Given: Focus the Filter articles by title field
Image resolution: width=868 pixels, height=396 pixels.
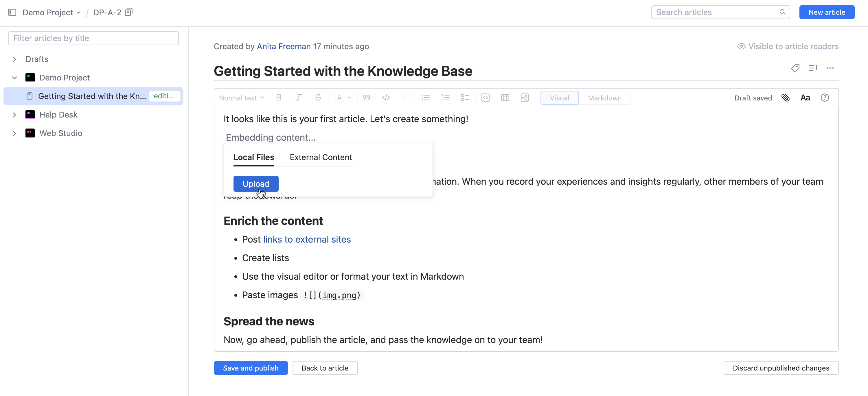Looking at the screenshot, I should pos(93,38).
